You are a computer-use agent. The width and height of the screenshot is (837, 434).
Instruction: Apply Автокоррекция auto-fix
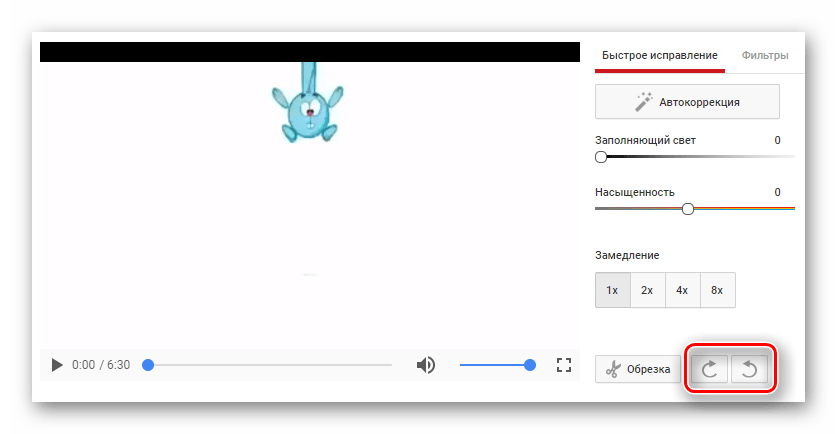687,101
